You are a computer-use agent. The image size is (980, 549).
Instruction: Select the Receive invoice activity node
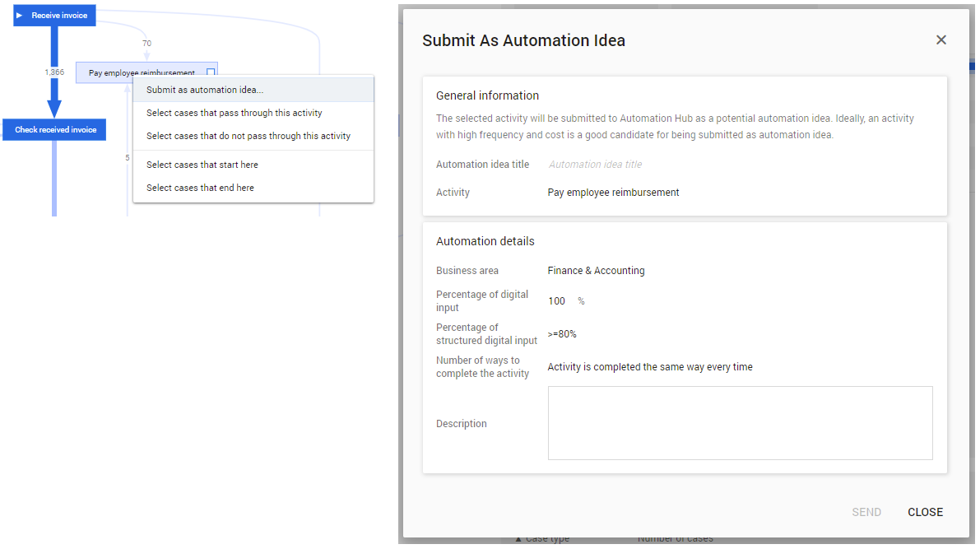pyautogui.click(x=59, y=16)
